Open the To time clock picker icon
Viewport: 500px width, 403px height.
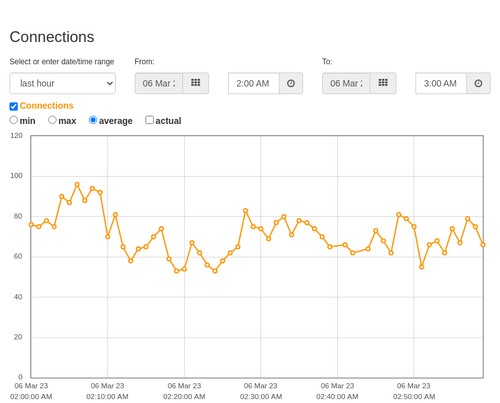pyautogui.click(x=478, y=83)
